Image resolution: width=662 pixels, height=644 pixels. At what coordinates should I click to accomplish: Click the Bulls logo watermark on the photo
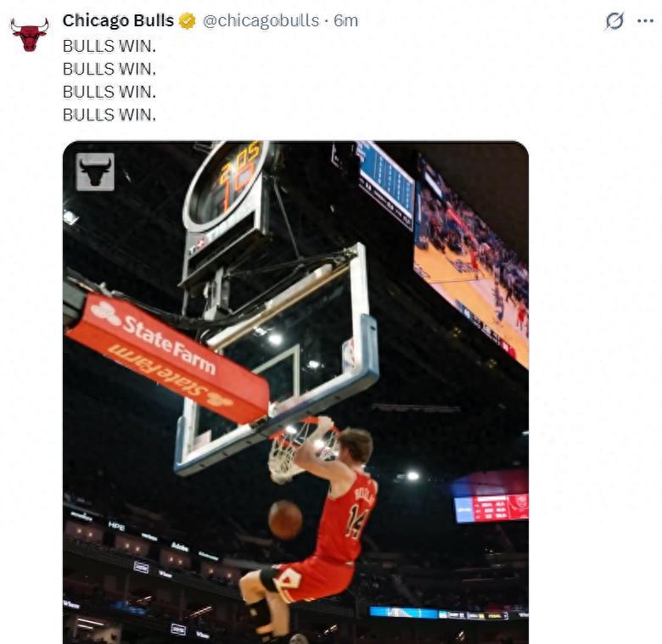[x=95, y=171]
